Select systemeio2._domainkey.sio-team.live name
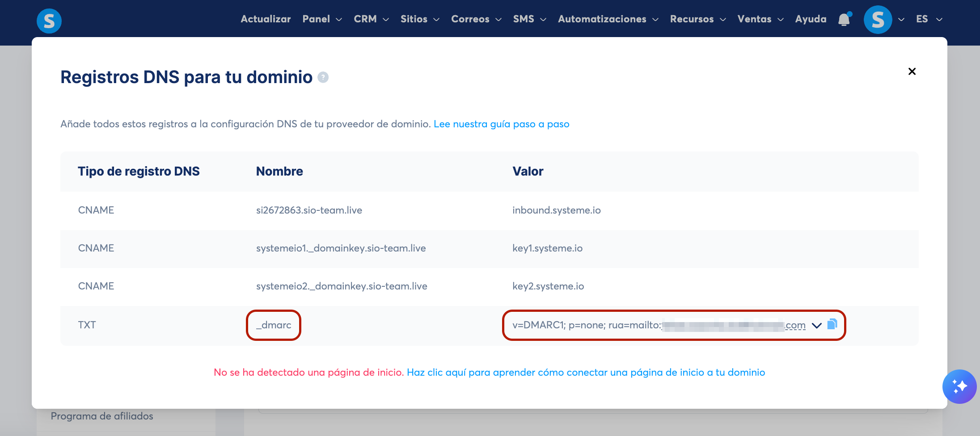Viewport: 980px width, 436px height. 342,286
